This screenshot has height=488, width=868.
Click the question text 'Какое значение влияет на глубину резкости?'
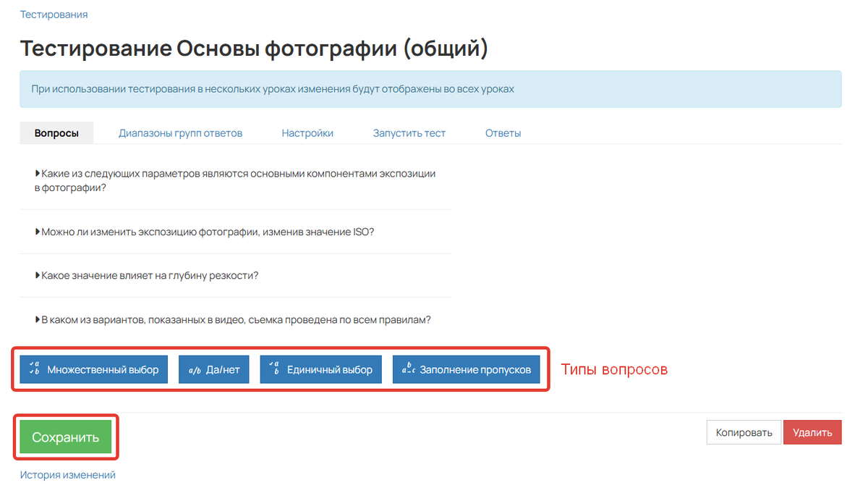click(150, 276)
